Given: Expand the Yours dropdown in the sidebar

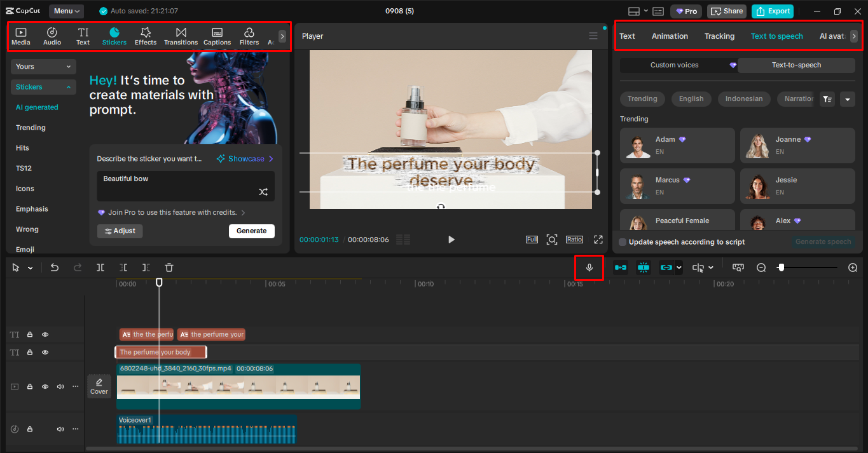Looking at the screenshot, I should (43, 66).
